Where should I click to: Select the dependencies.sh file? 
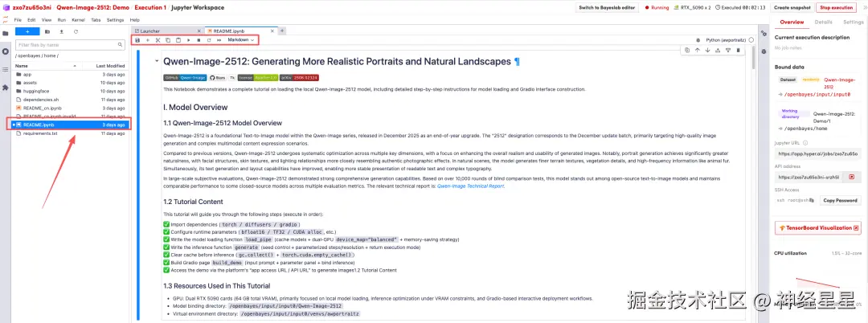point(71,99)
